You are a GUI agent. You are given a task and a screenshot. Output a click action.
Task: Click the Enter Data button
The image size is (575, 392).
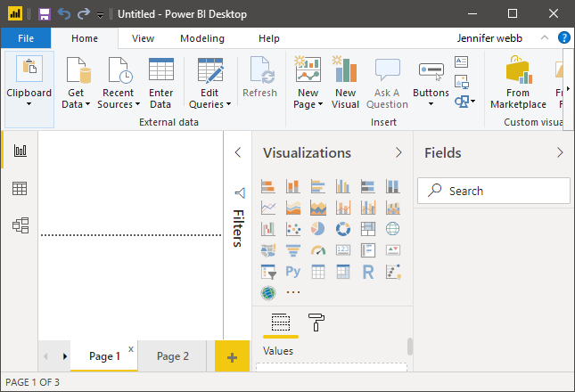[x=161, y=84]
